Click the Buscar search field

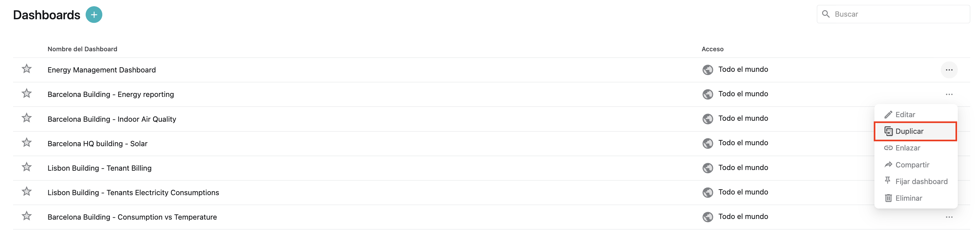pos(893,14)
